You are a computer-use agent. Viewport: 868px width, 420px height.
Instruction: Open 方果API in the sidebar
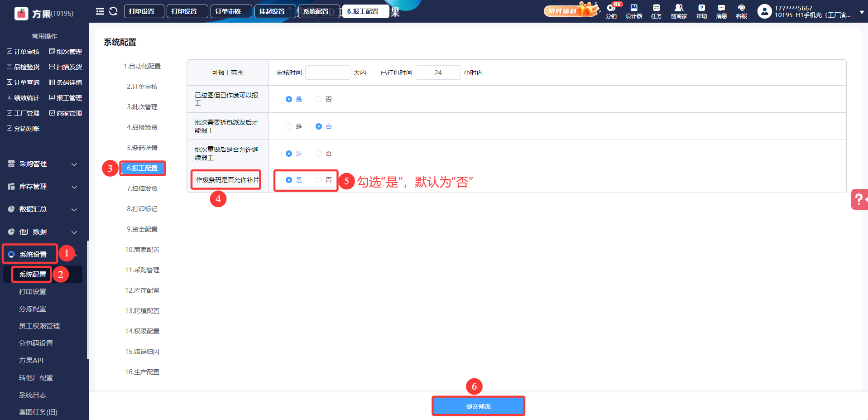[x=31, y=361]
